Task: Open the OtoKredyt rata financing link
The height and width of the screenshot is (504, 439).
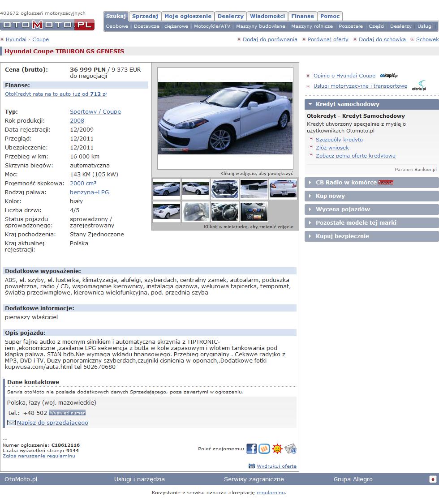Action: (56, 94)
